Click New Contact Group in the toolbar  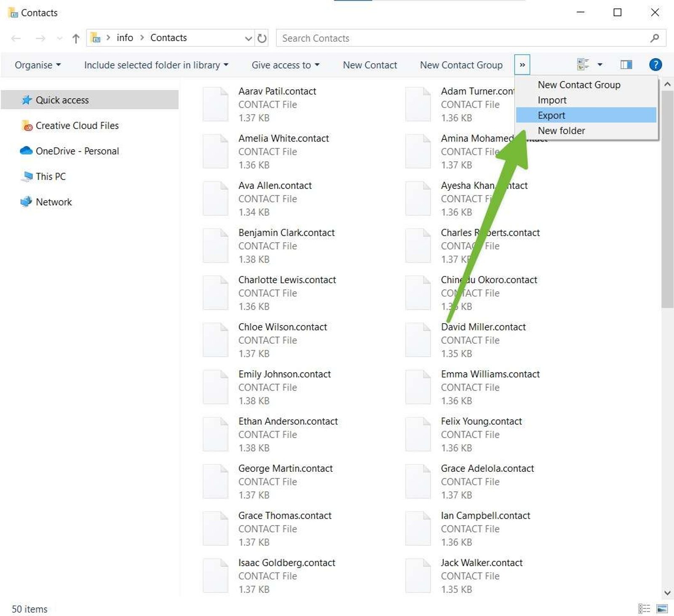461,65
